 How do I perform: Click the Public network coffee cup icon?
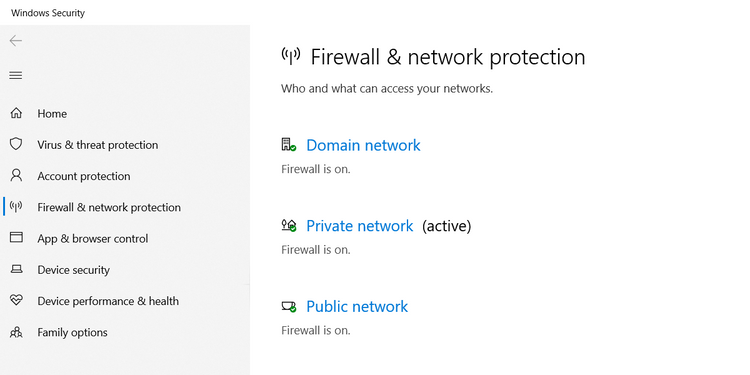288,307
